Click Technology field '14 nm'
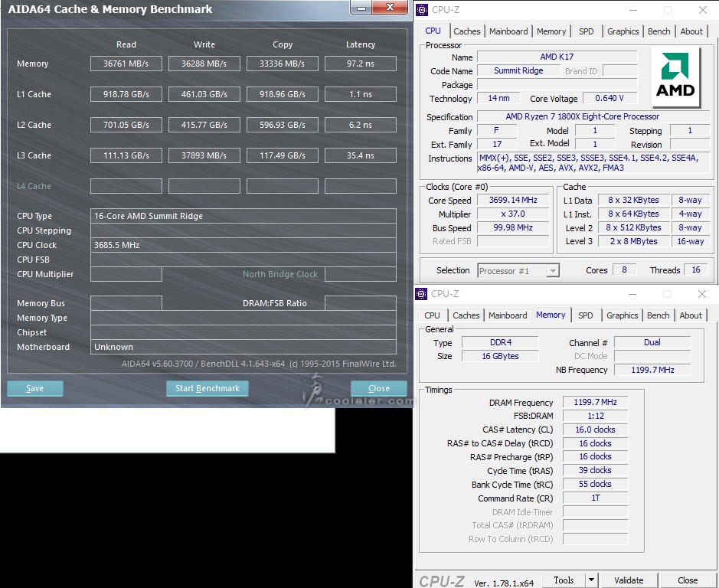Image resolution: width=719 pixels, height=588 pixels. point(498,98)
